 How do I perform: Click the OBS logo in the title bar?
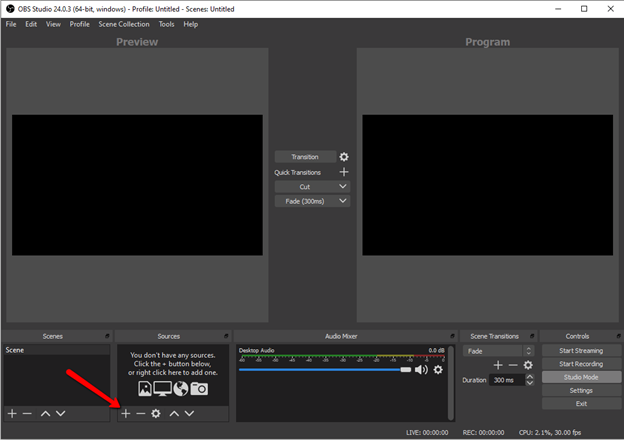click(x=10, y=9)
